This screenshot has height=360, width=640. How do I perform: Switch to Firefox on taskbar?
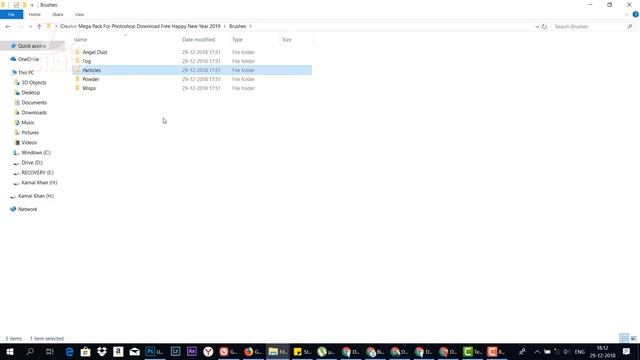(x=252, y=351)
